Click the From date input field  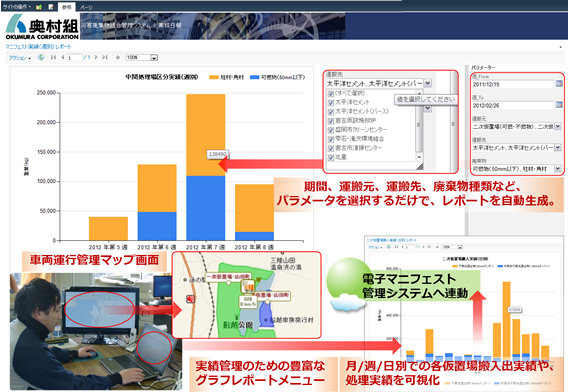(513, 84)
